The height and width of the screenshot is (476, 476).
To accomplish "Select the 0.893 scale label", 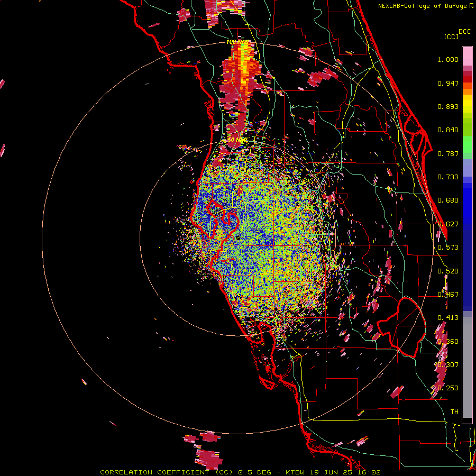I will [x=448, y=106].
